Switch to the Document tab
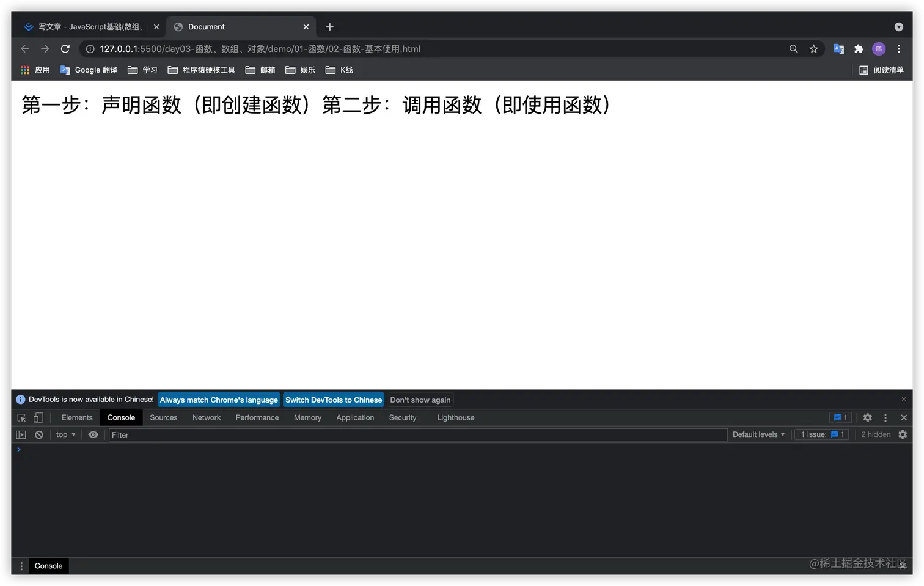Viewport: 924px width, 586px height. (x=241, y=27)
